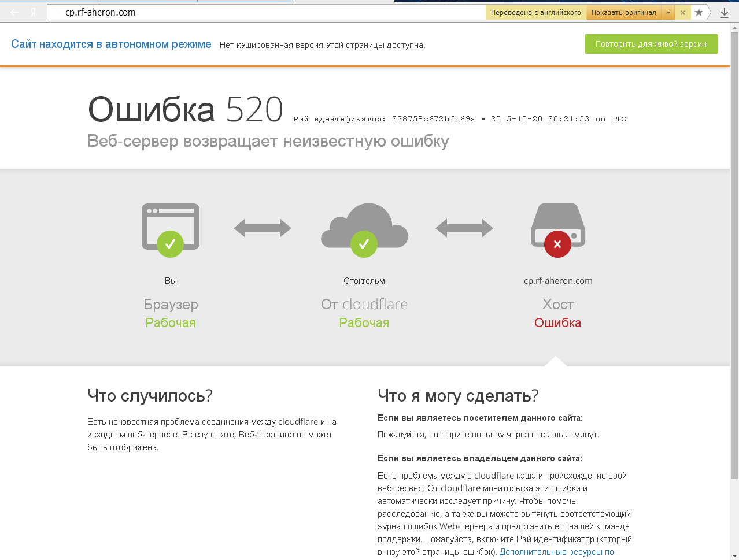Click the "Ошибка 520" title
Viewport: 739px width, 560px height.
coord(186,109)
